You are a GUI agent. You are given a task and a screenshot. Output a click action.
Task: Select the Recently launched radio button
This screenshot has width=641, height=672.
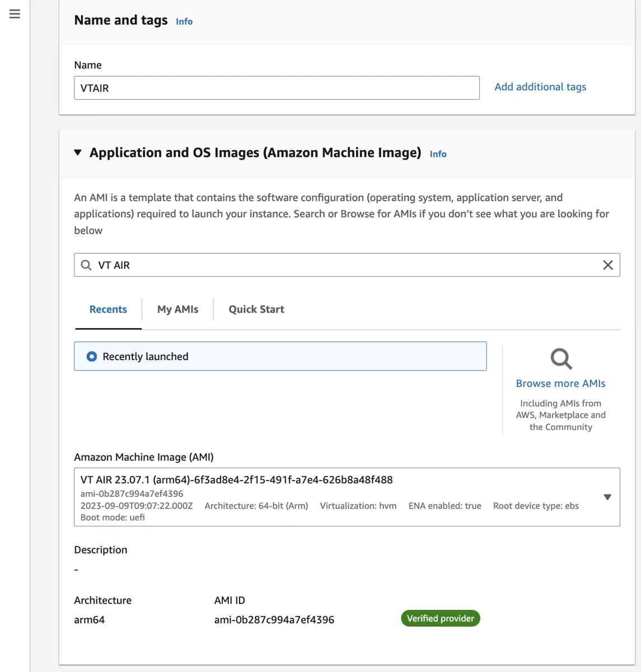click(x=91, y=356)
